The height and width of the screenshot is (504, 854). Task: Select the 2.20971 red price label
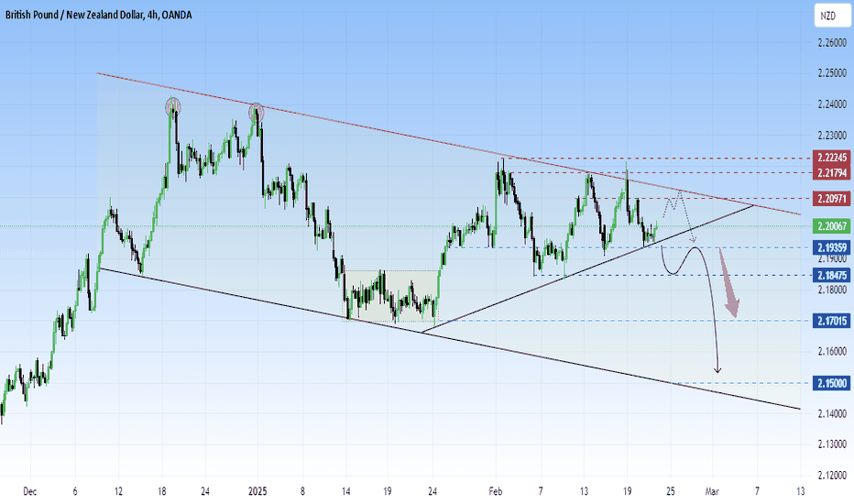pyautogui.click(x=831, y=198)
